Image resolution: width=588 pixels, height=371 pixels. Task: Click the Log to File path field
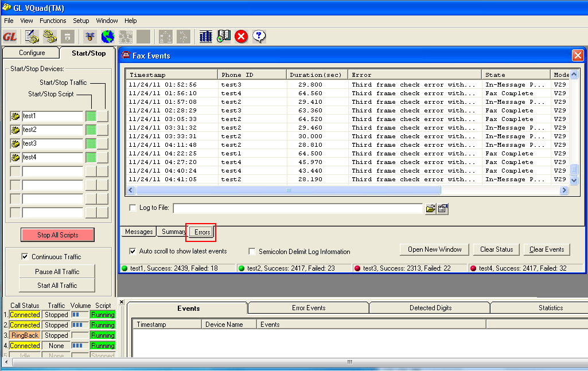point(298,208)
